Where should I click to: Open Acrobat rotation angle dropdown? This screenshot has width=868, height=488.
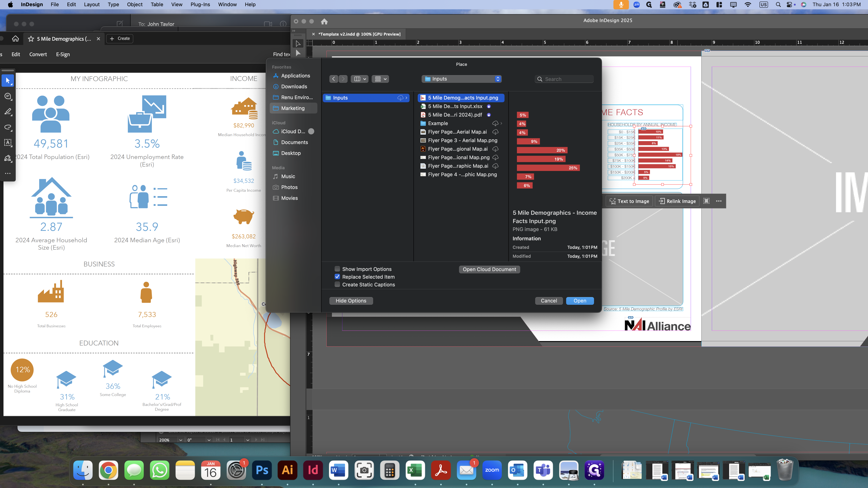[x=209, y=440]
